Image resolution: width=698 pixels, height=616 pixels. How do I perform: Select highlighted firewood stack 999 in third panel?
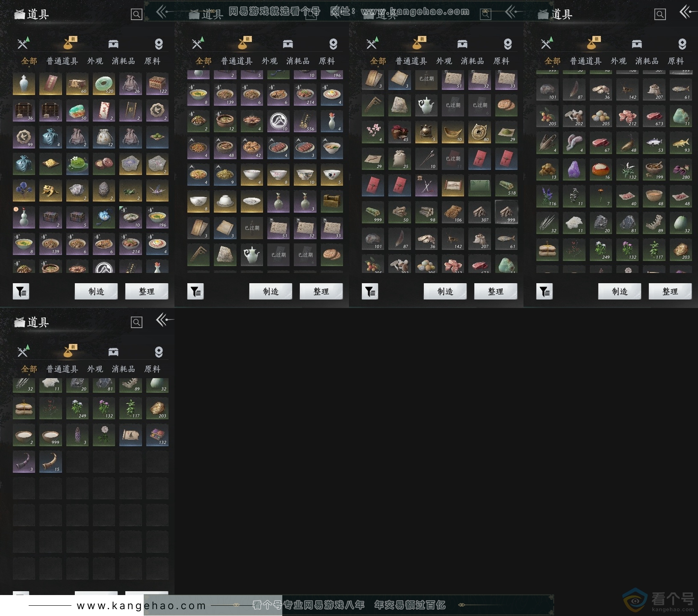point(506,212)
